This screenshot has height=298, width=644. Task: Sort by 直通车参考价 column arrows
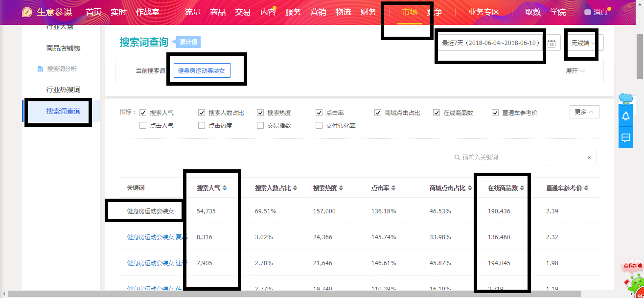coord(586,188)
